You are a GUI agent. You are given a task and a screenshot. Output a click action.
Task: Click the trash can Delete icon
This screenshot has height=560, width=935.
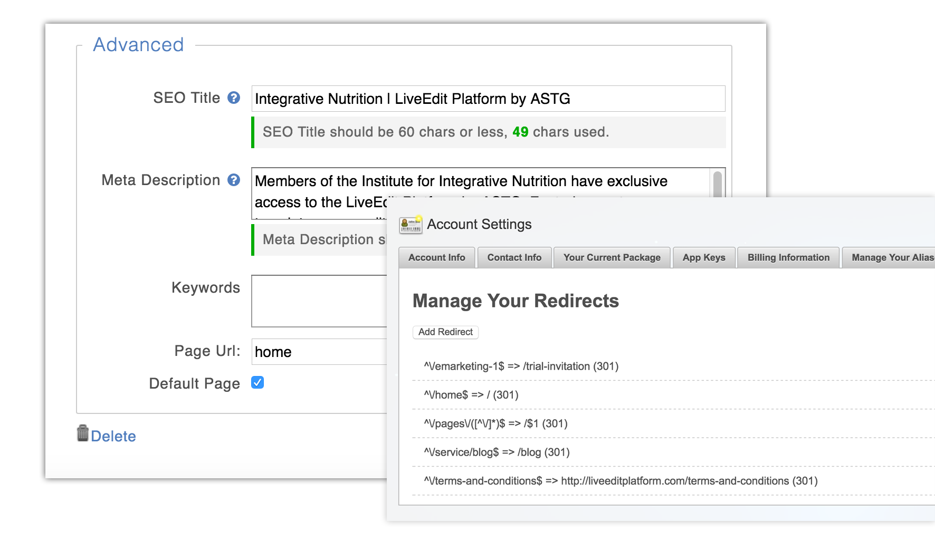point(83,433)
